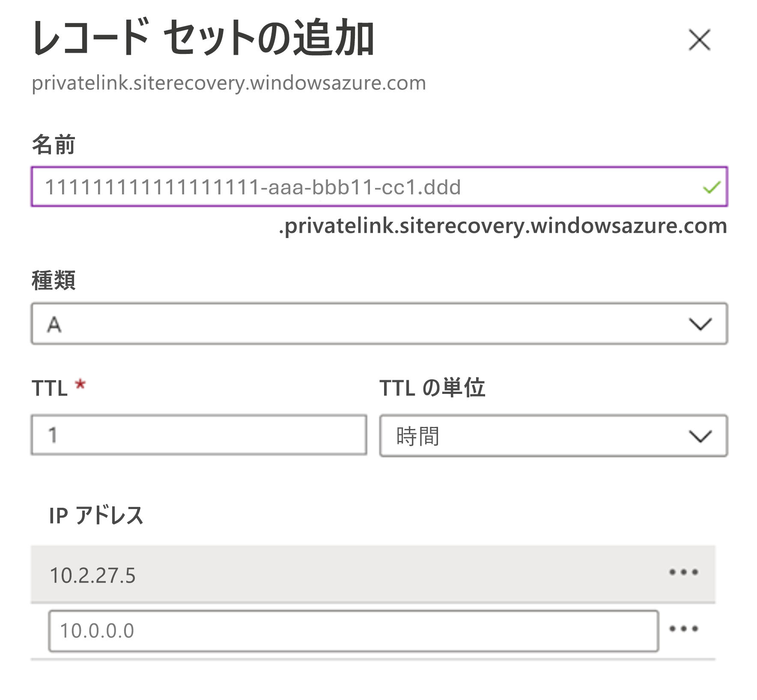Image resolution: width=757 pixels, height=700 pixels.
Task: Select the 10.2.27.5 IP address row
Action: click(x=373, y=574)
